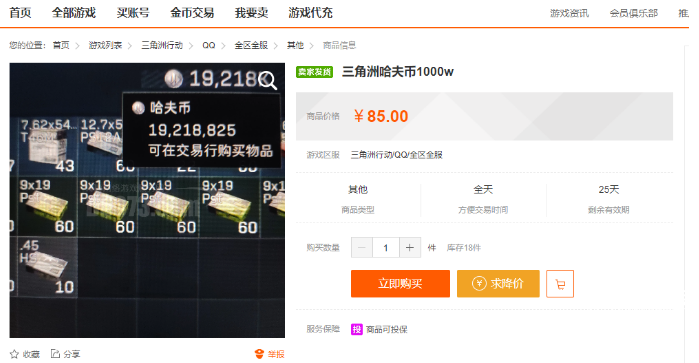Open the 首页 navigation tab
This screenshot has height=363, width=699.
tap(20, 13)
